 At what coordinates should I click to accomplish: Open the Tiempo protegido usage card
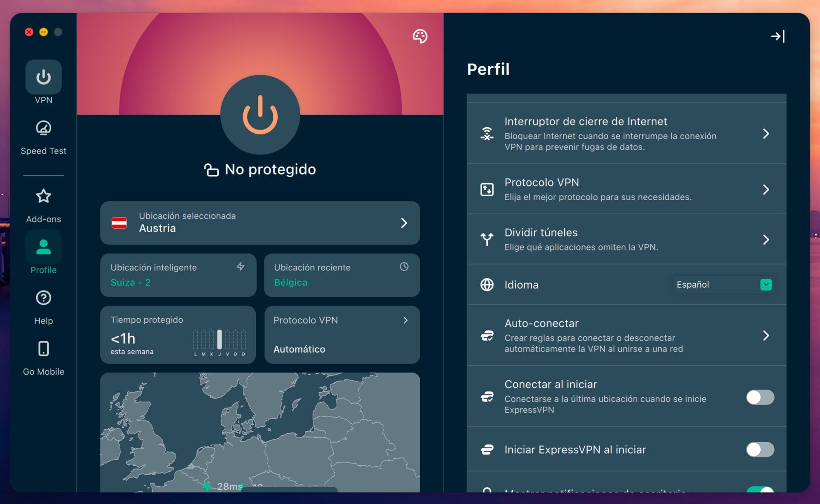point(178,335)
